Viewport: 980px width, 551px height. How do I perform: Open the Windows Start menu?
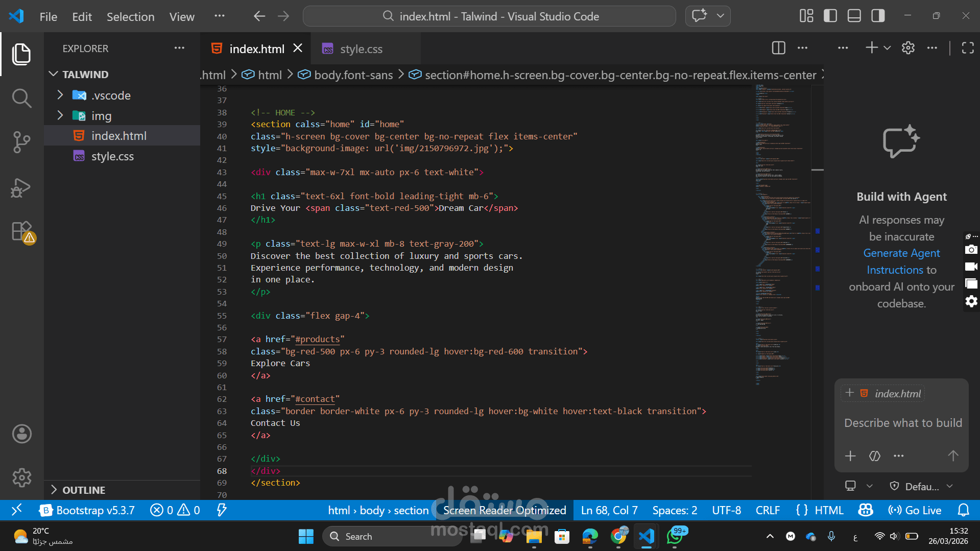pyautogui.click(x=306, y=536)
